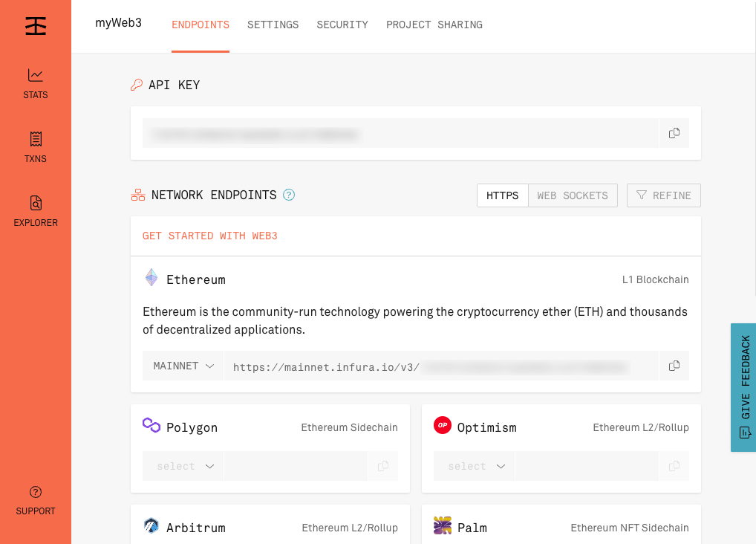This screenshot has width=756, height=544.
Task: Click the L1 Blockchain label
Action: click(655, 280)
